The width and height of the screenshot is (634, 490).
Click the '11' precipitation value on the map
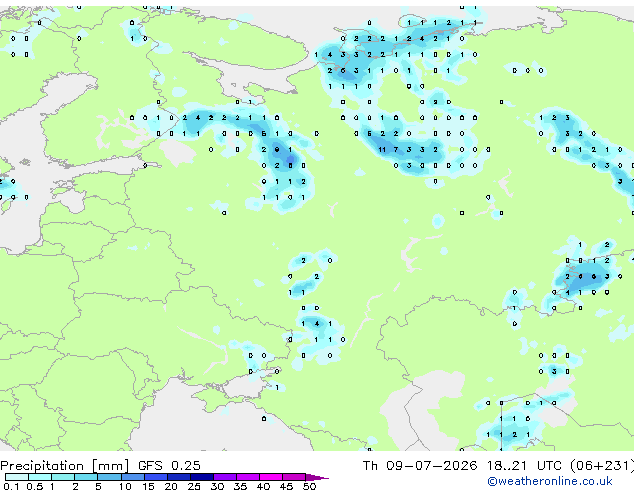382,150
